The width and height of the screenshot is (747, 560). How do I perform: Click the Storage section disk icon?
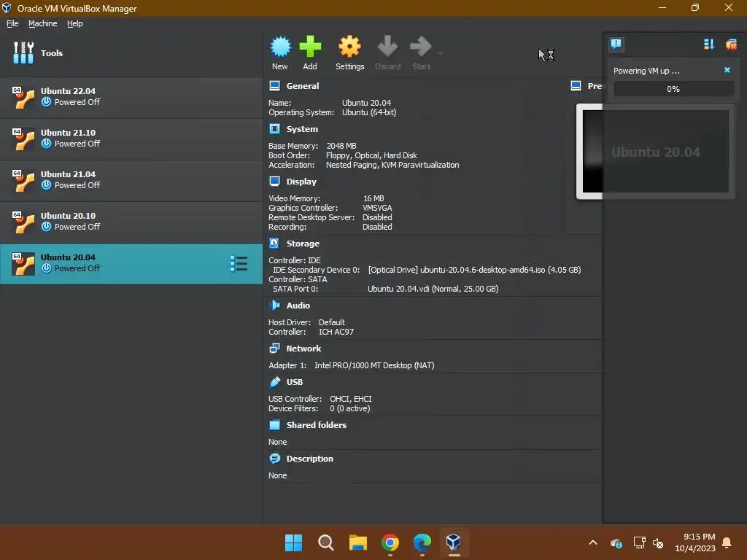tap(274, 244)
